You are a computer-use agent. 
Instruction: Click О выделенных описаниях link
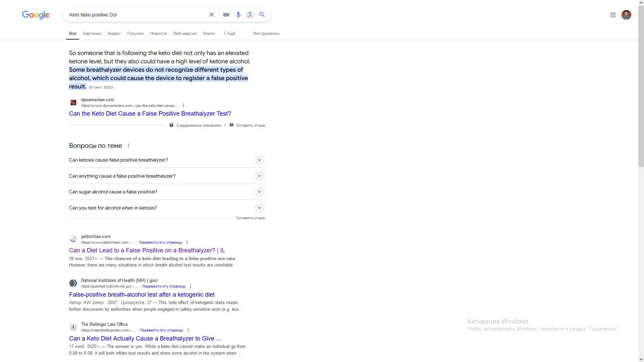(199, 125)
